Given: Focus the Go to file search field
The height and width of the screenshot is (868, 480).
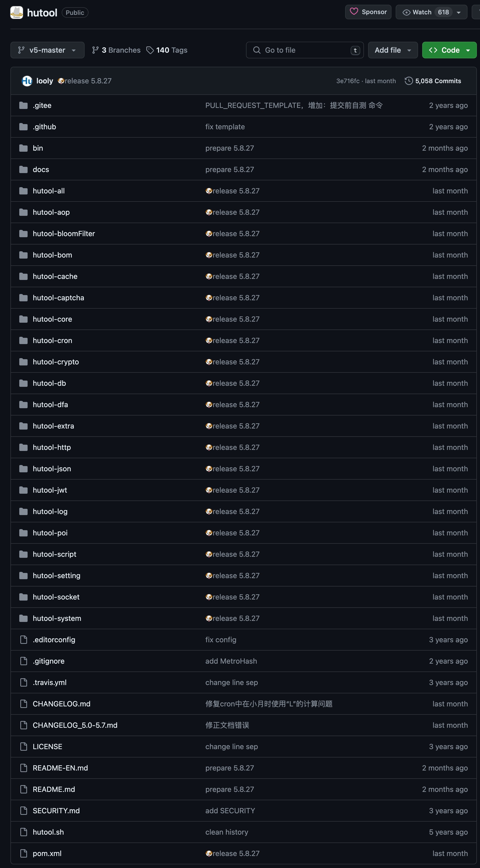Looking at the screenshot, I should [x=305, y=50].
